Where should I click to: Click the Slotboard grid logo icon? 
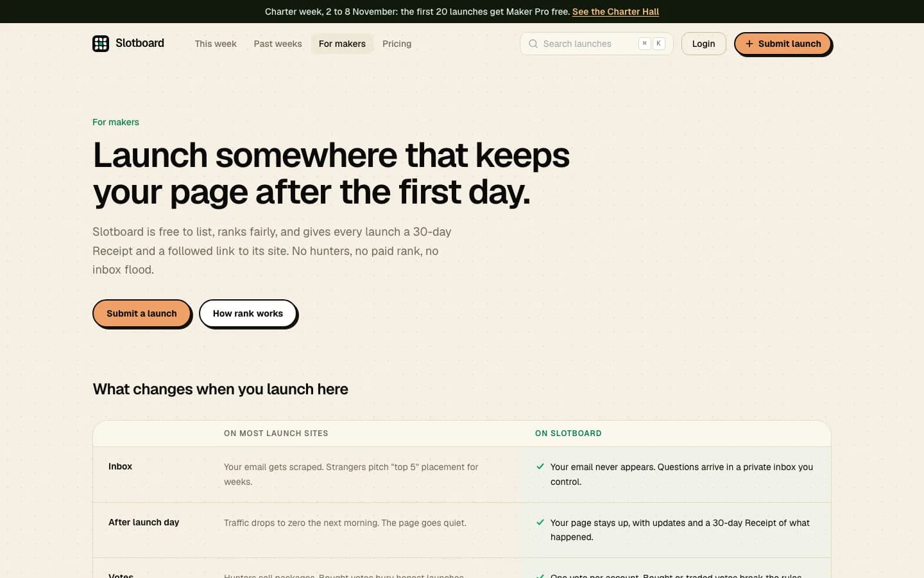tap(101, 44)
